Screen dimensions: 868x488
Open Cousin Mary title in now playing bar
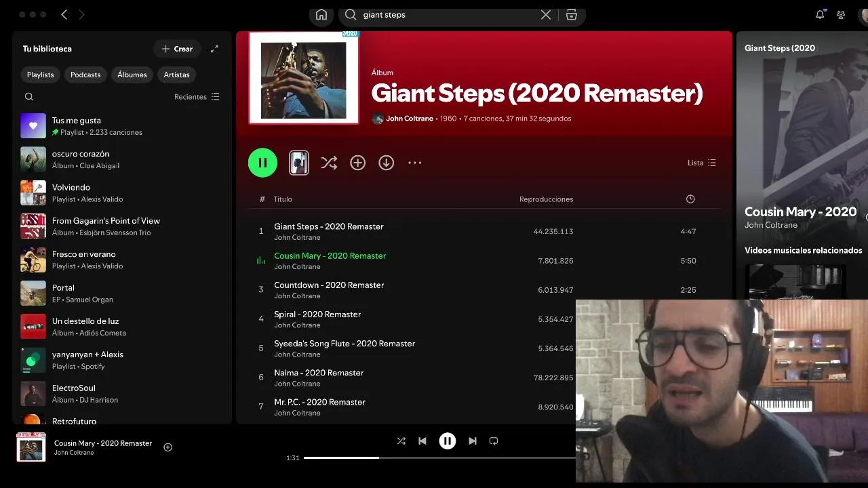point(103,443)
